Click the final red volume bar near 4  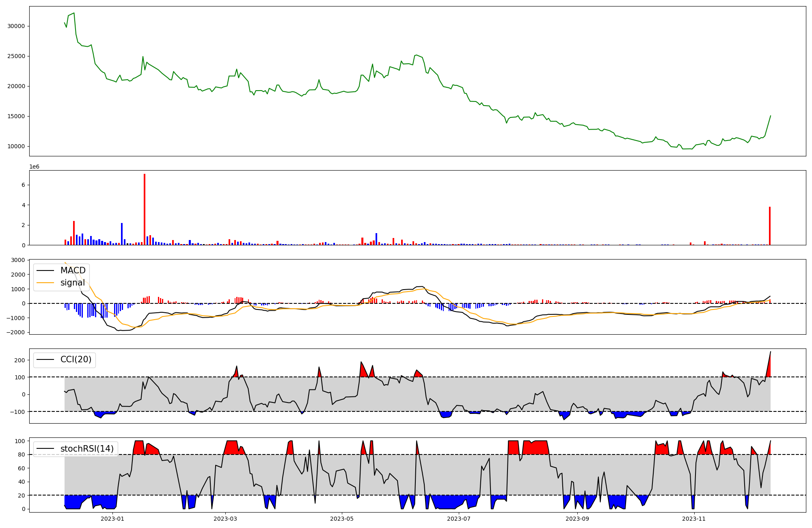point(769,226)
